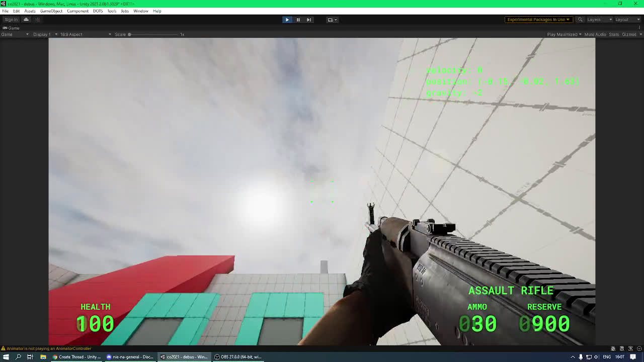Click the version control icon beside cloud
Image resolution: width=644 pixels, height=362 pixels.
[x=37, y=20]
